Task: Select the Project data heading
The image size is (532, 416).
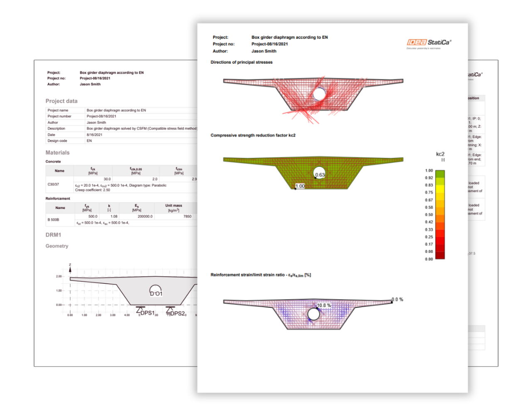Action: [61, 101]
